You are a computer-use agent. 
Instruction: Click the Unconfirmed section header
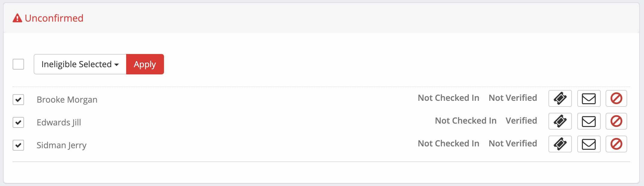[54, 18]
